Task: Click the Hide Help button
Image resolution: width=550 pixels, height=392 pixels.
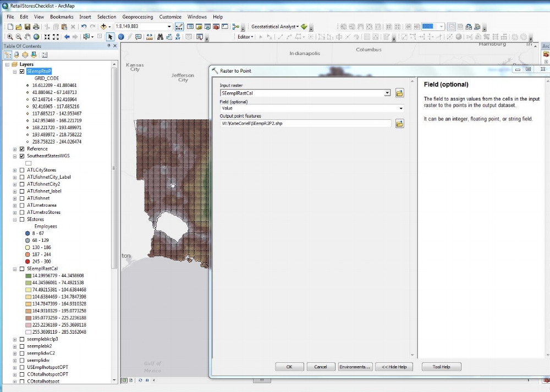Action: [394, 367]
